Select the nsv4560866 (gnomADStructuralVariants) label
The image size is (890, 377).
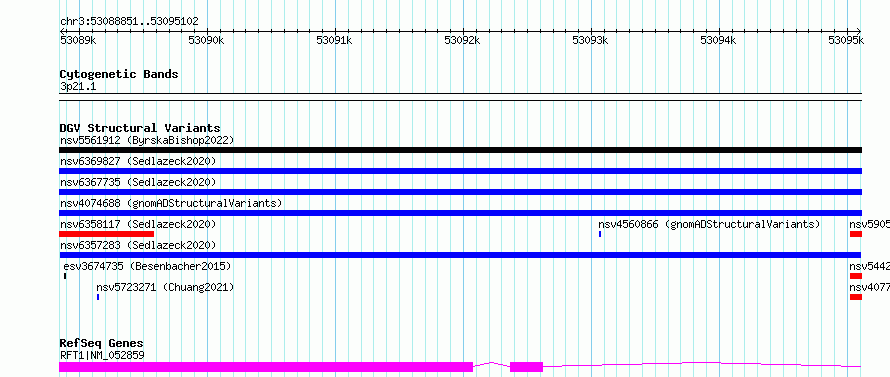[710, 224]
